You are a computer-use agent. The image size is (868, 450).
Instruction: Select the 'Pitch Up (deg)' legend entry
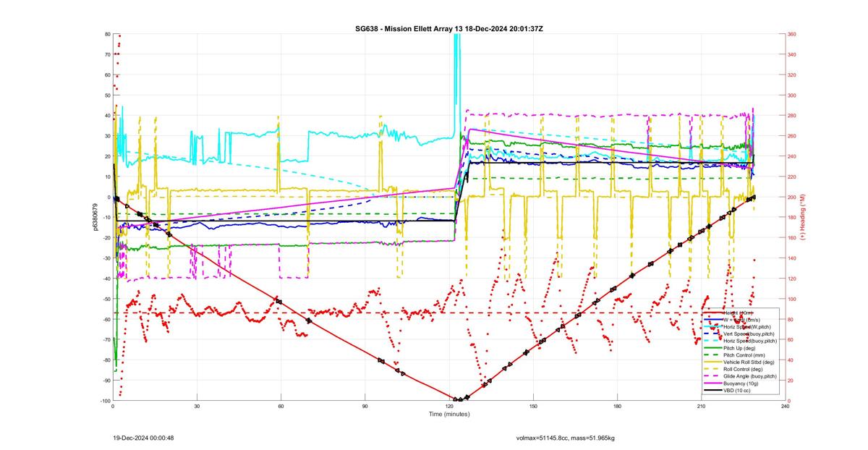pos(739,348)
